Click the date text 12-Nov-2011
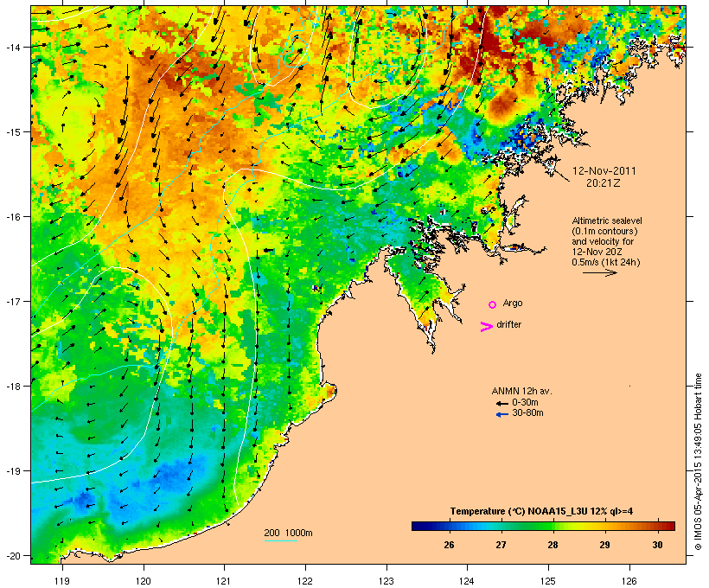Image resolution: width=709 pixels, height=588 pixels. click(604, 171)
